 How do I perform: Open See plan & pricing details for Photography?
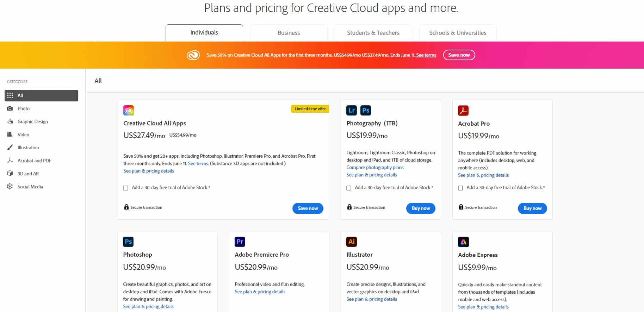(x=372, y=175)
